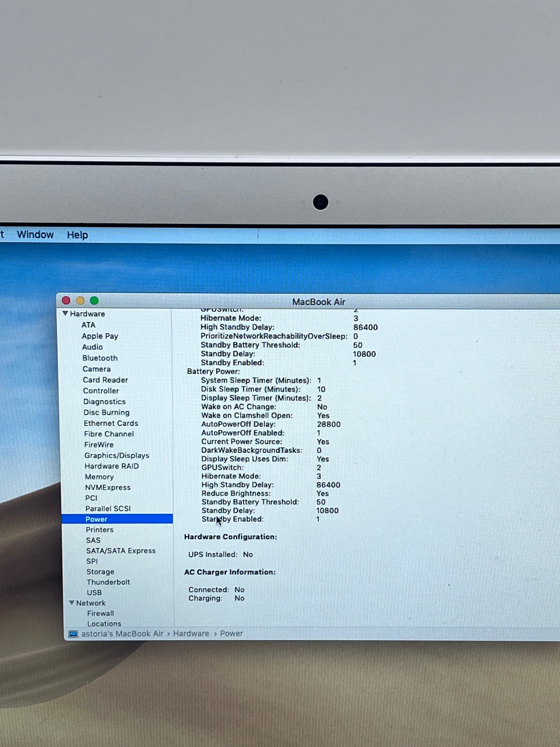Select SAS in the sidebar

pyautogui.click(x=93, y=540)
